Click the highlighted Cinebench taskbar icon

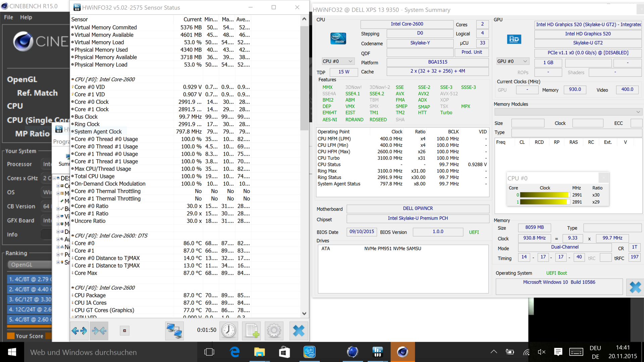402,352
